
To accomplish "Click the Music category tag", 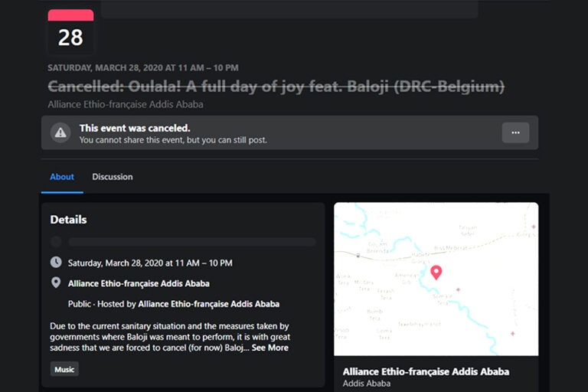I will tap(64, 370).
